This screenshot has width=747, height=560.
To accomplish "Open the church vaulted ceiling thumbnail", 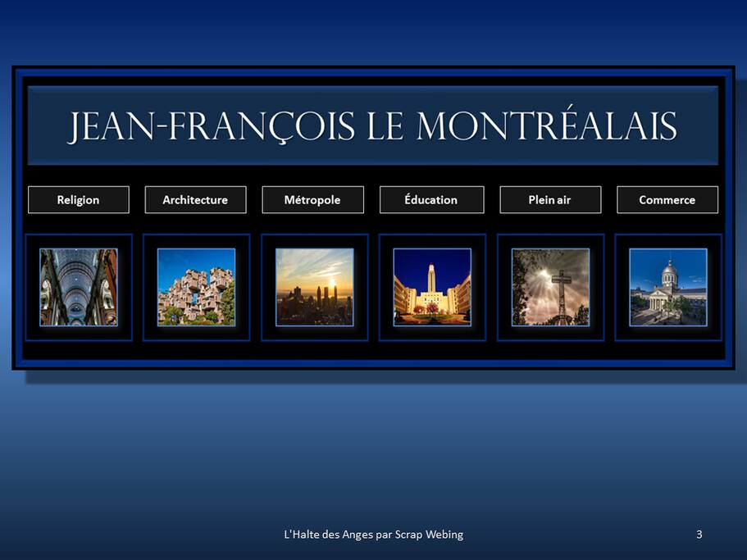I will pos(79,287).
